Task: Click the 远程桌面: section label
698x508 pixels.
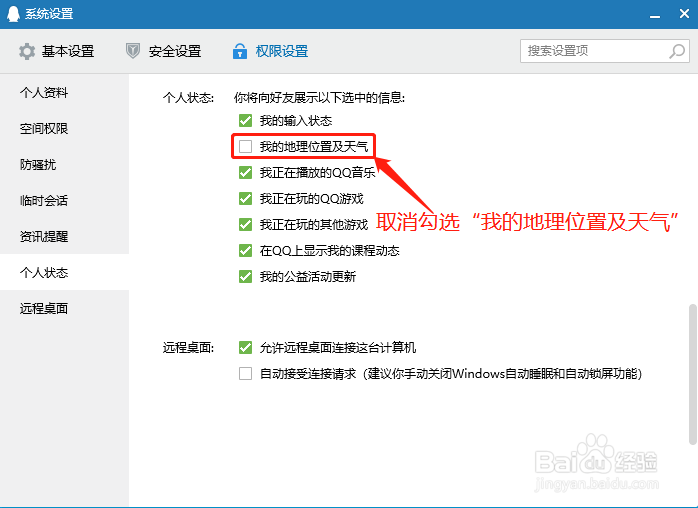Action: pyautogui.click(x=188, y=347)
